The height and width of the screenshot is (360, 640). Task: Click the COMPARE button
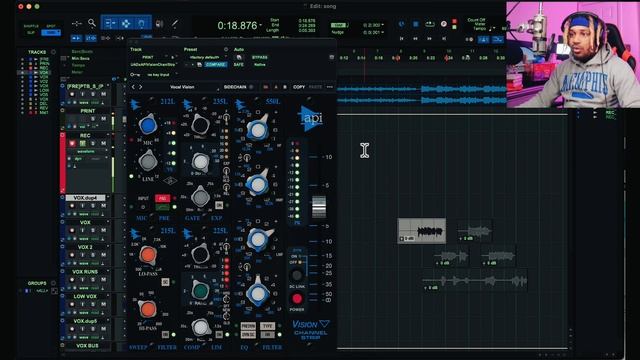click(x=216, y=64)
